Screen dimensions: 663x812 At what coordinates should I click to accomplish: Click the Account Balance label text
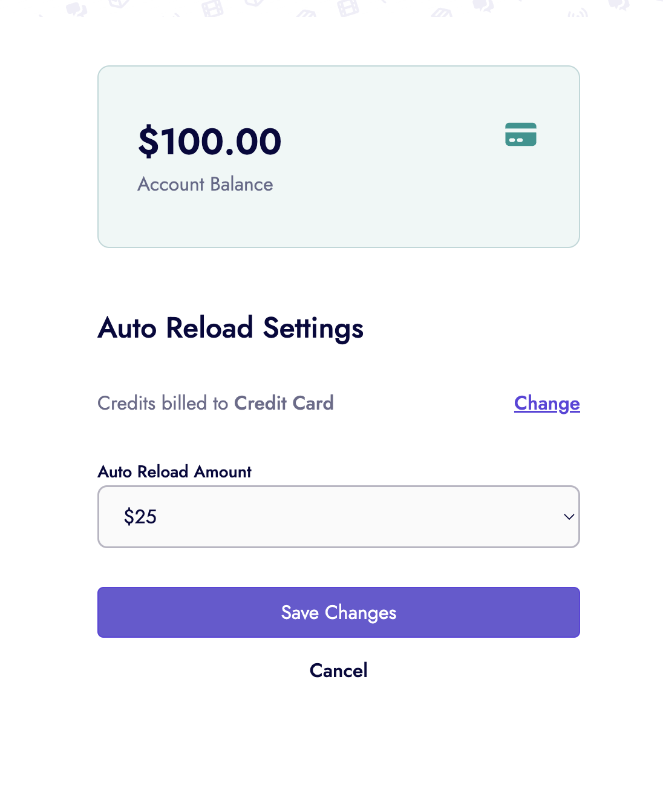pos(205,185)
